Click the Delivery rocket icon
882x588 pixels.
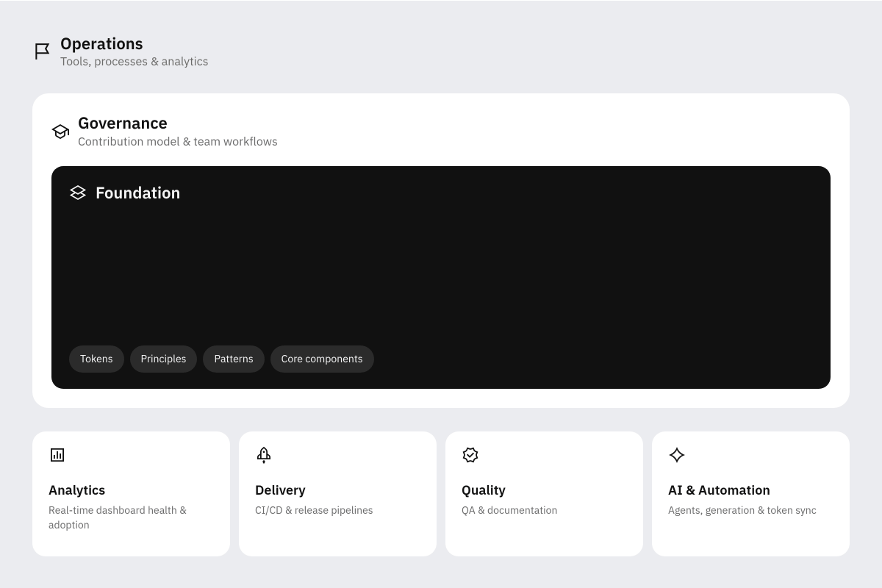[264, 455]
